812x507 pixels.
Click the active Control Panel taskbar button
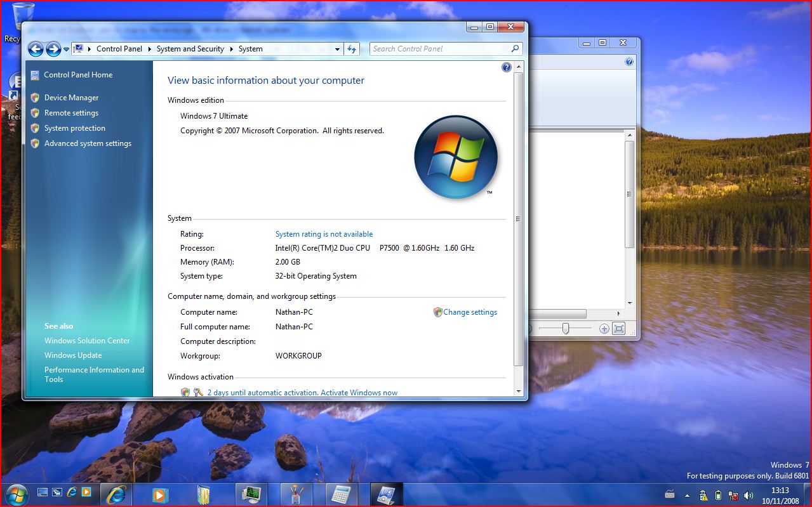pyautogui.click(x=386, y=494)
